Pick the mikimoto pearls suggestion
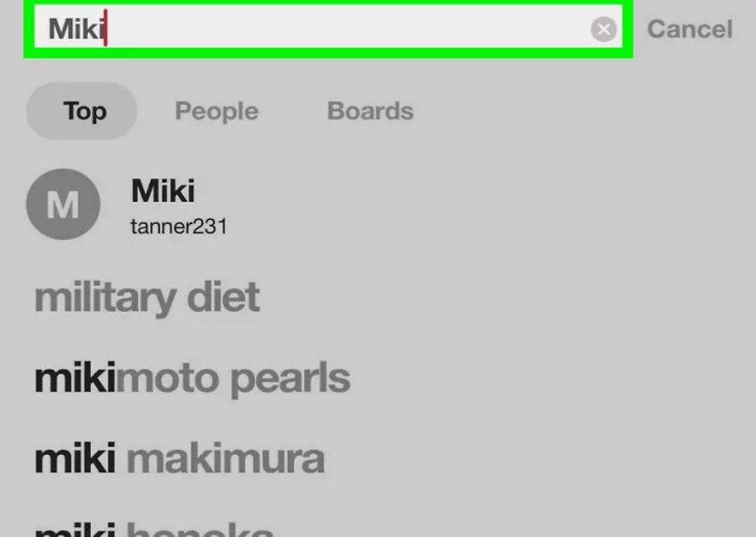Image resolution: width=756 pixels, height=537 pixels. (192, 379)
